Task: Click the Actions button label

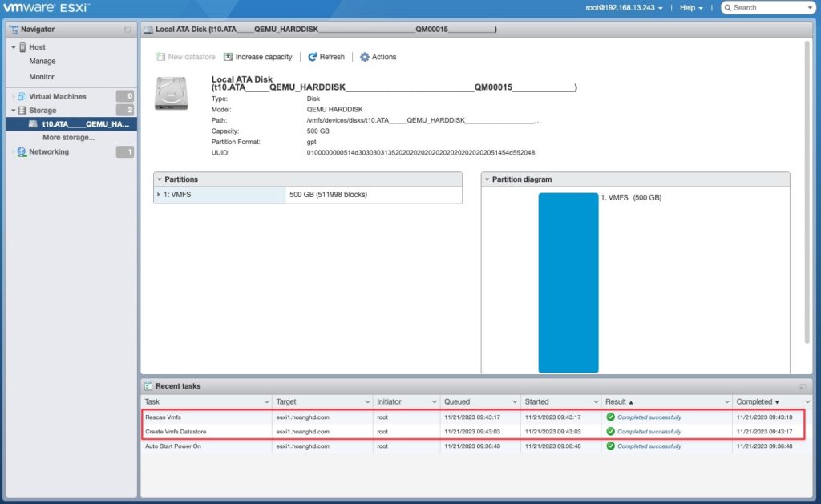Action: (x=384, y=57)
